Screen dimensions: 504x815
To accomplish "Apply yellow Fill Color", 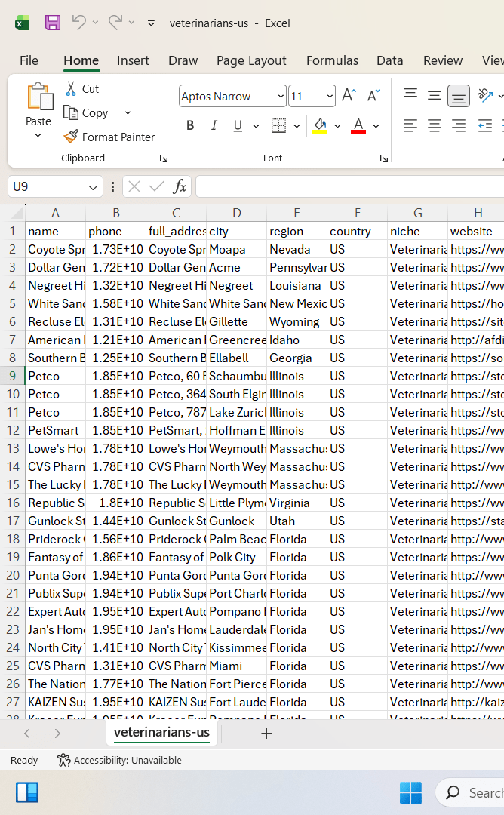I will 320,126.
